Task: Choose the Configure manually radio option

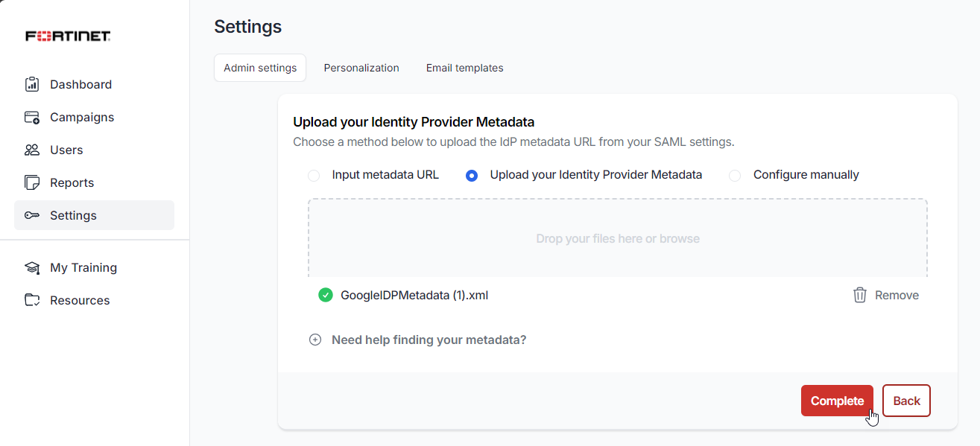Action: click(x=735, y=176)
